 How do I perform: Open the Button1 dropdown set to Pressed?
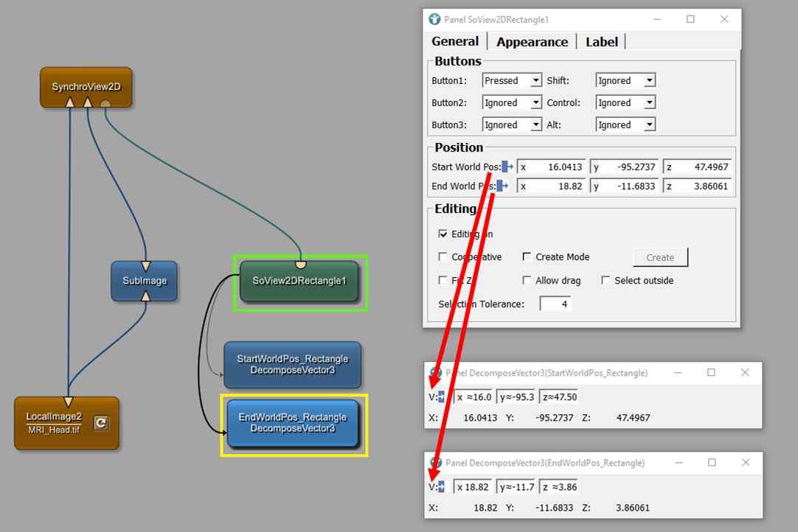512,81
